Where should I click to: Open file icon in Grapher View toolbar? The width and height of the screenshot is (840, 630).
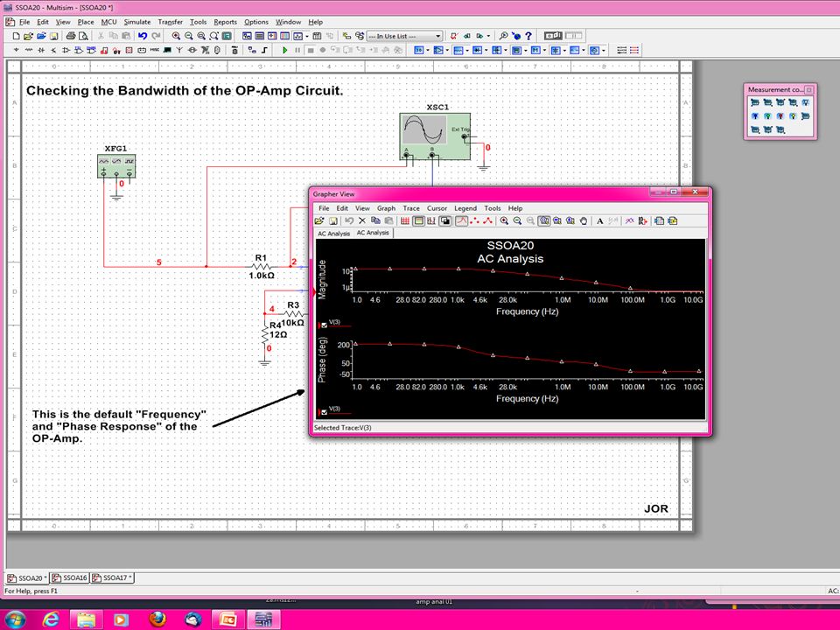[319, 220]
